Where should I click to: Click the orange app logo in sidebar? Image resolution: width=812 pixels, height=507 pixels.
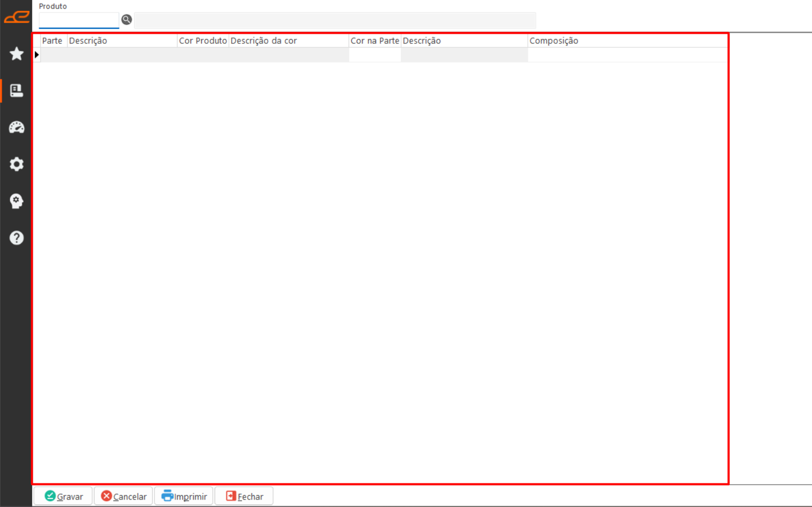tap(17, 17)
